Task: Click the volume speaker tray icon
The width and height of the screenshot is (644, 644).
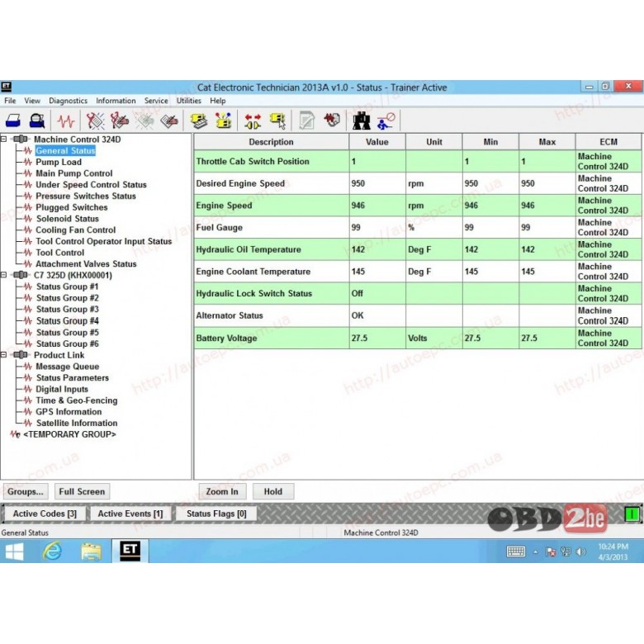Action: 580,552
